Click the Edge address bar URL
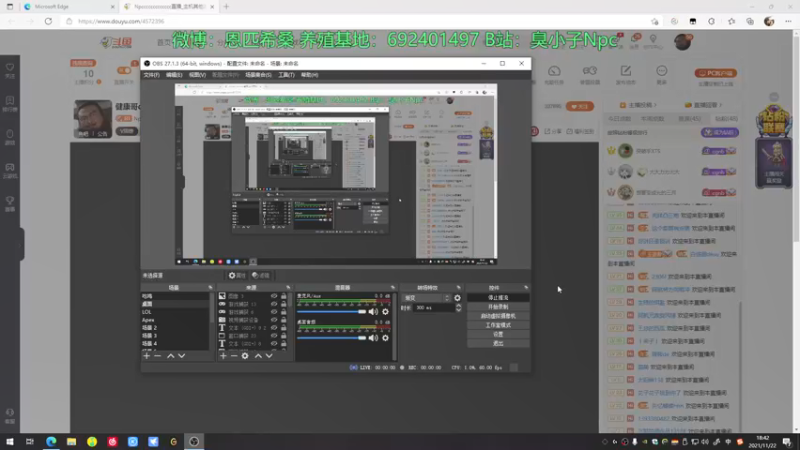The height and width of the screenshot is (450, 800). tap(121, 21)
